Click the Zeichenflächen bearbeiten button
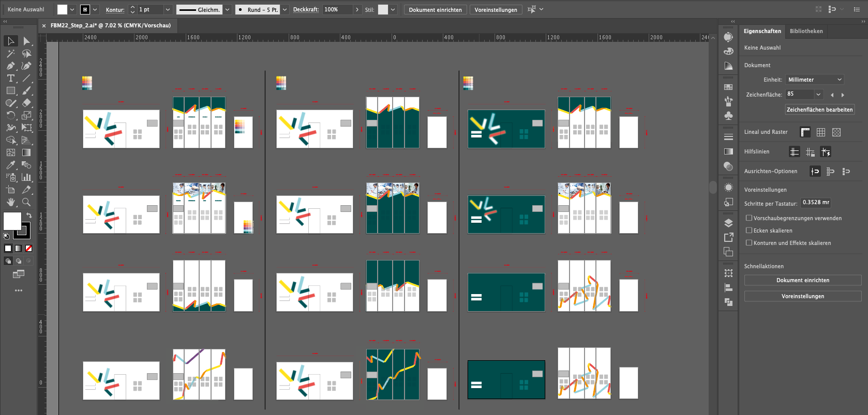The height and width of the screenshot is (415, 868). [819, 110]
